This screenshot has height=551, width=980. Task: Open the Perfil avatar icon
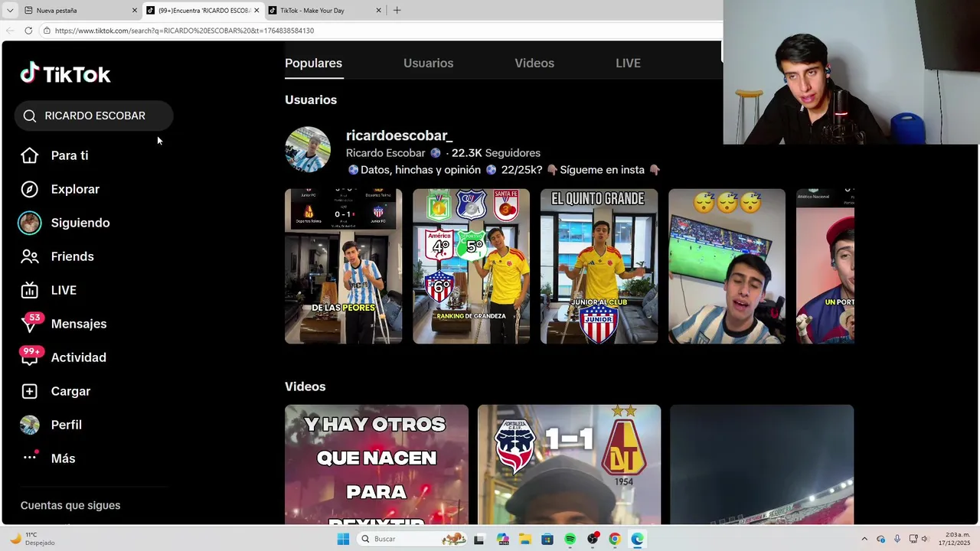coord(29,425)
